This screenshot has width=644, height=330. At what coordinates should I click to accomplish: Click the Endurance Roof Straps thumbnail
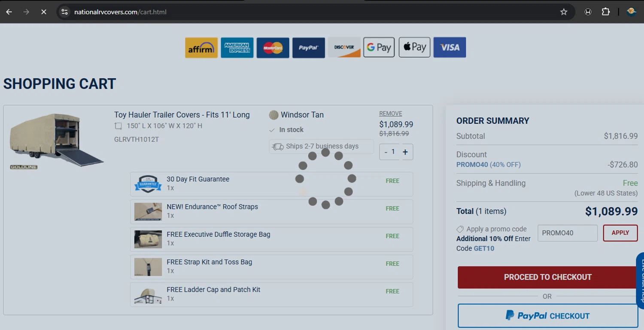148,211
